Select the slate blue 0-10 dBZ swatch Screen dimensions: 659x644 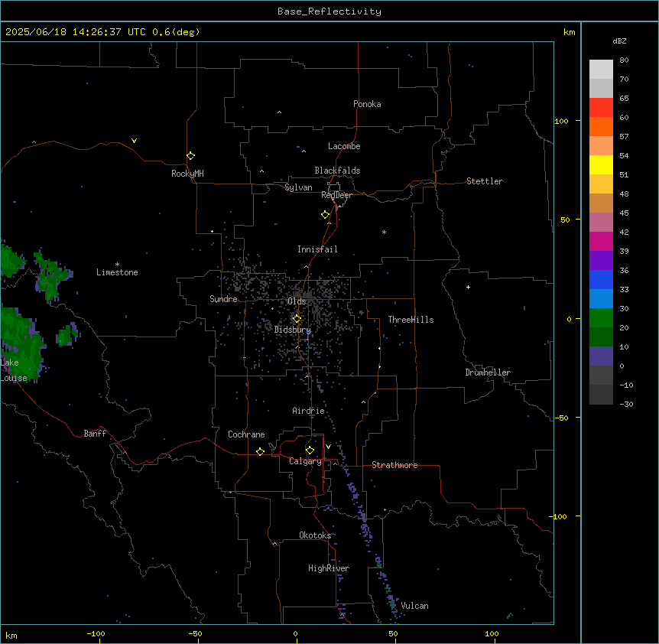coord(601,356)
